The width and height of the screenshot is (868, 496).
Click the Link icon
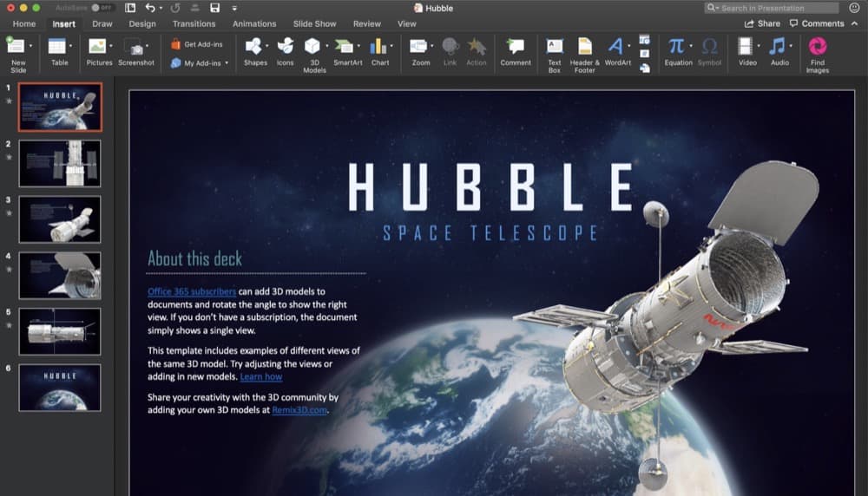click(x=450, y=47)
